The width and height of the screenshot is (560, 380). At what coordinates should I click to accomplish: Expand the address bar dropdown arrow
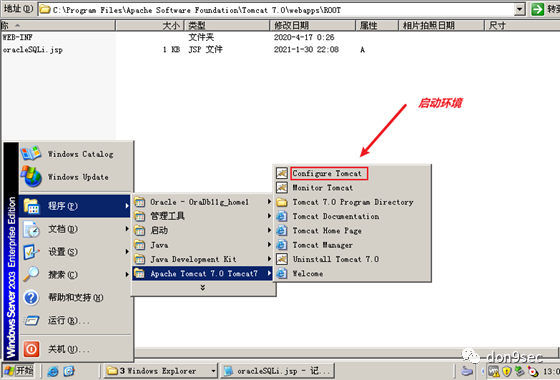tap(520, 10)
